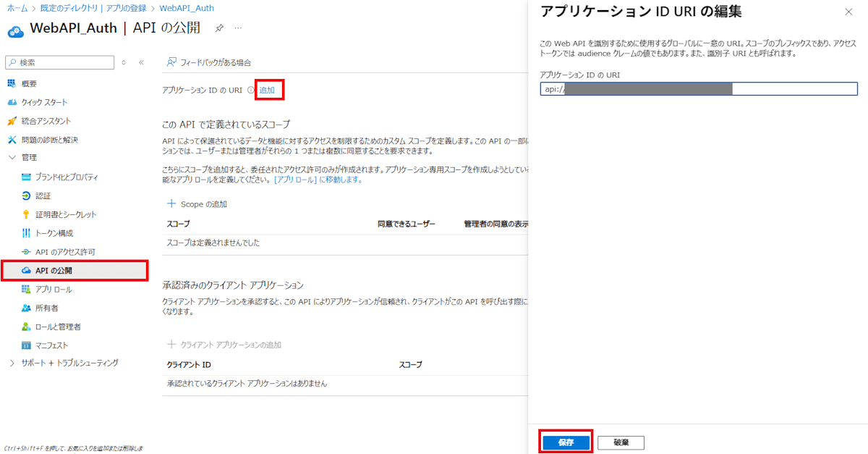Follow the [アプリ ロール] に移動します link
868x454 pixels.
point(318,180)
